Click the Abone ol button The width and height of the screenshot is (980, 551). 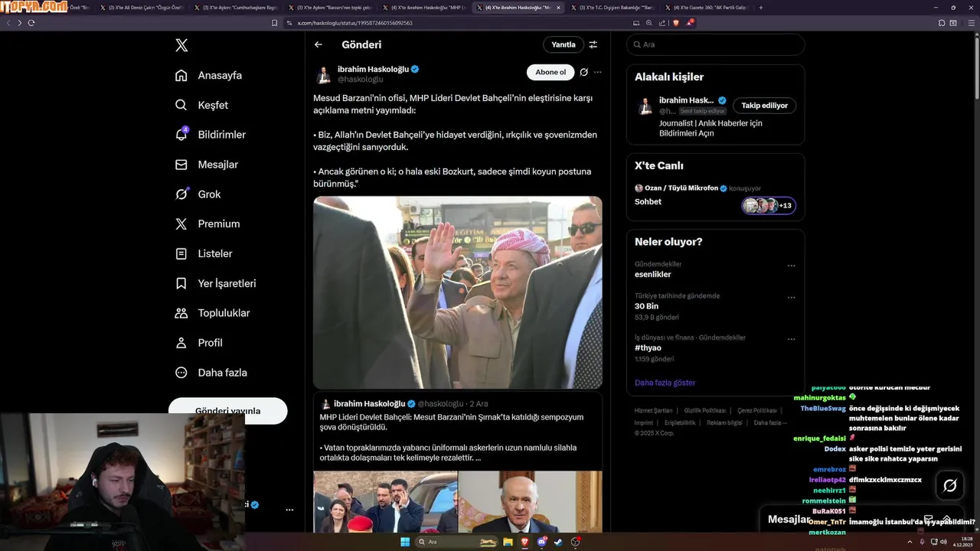click(x=550, y=72)
